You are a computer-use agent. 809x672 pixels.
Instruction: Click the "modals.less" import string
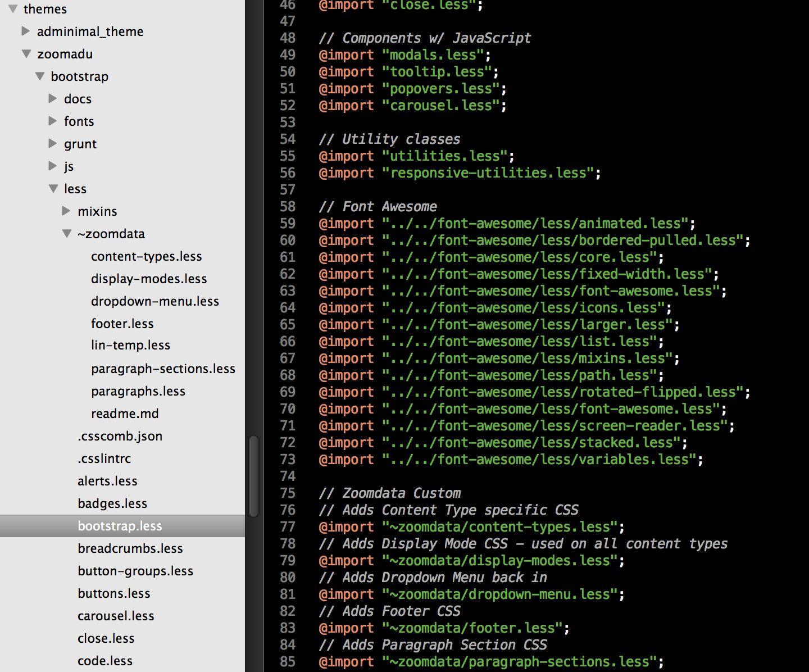pyautogui.click(x=433, y=55)
